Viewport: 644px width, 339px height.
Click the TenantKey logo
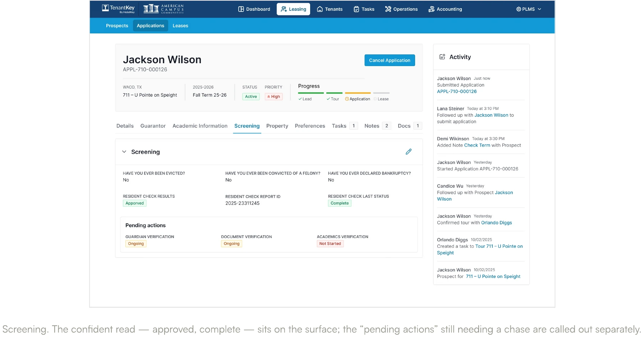(118, 9)
